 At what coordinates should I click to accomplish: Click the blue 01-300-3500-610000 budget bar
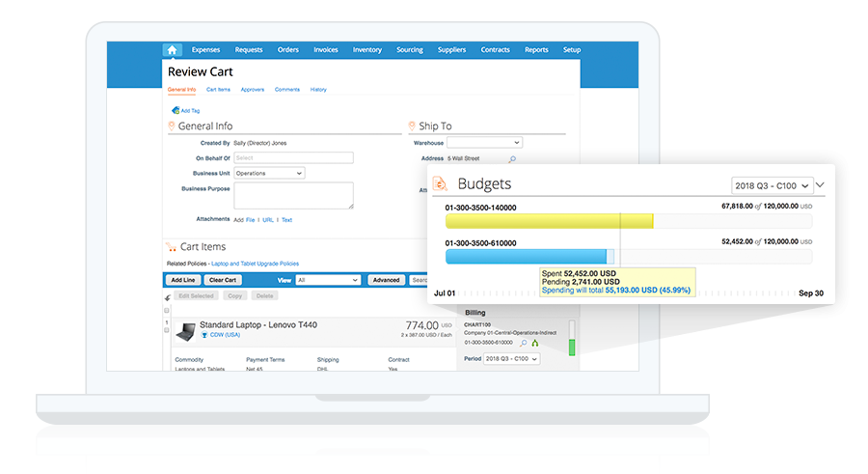[x=527, y=257]
